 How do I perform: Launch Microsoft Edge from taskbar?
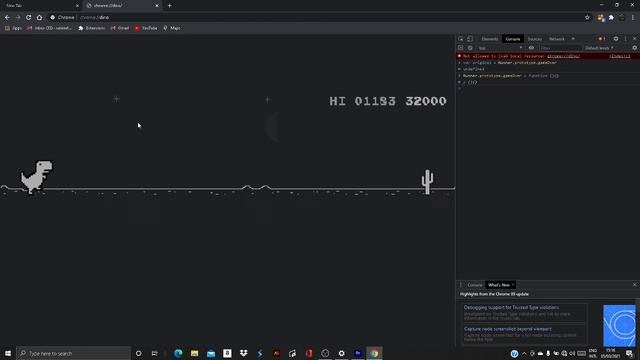click(178, 353)
